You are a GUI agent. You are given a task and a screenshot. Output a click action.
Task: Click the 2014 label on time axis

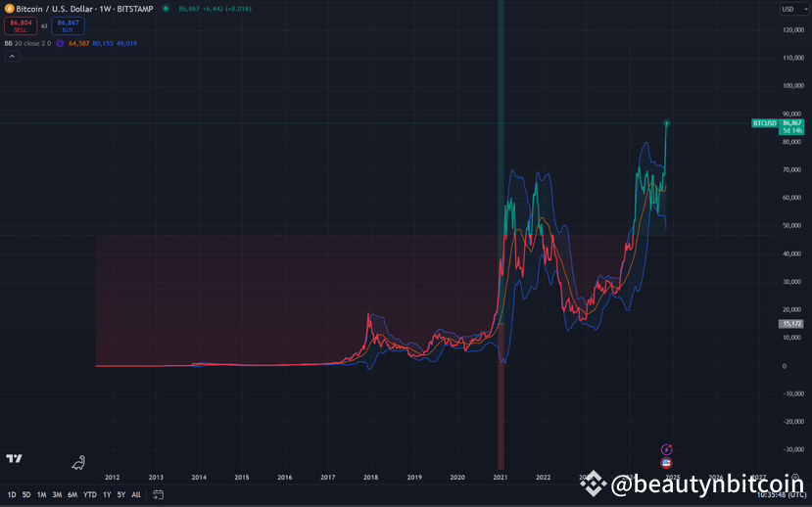(199, 477)
